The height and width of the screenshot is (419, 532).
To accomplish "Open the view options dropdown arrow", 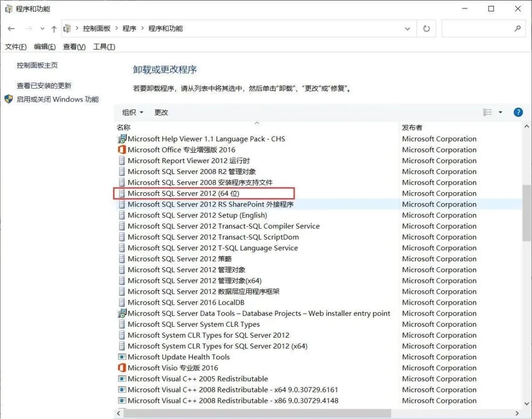I will [x=500, y=112].
